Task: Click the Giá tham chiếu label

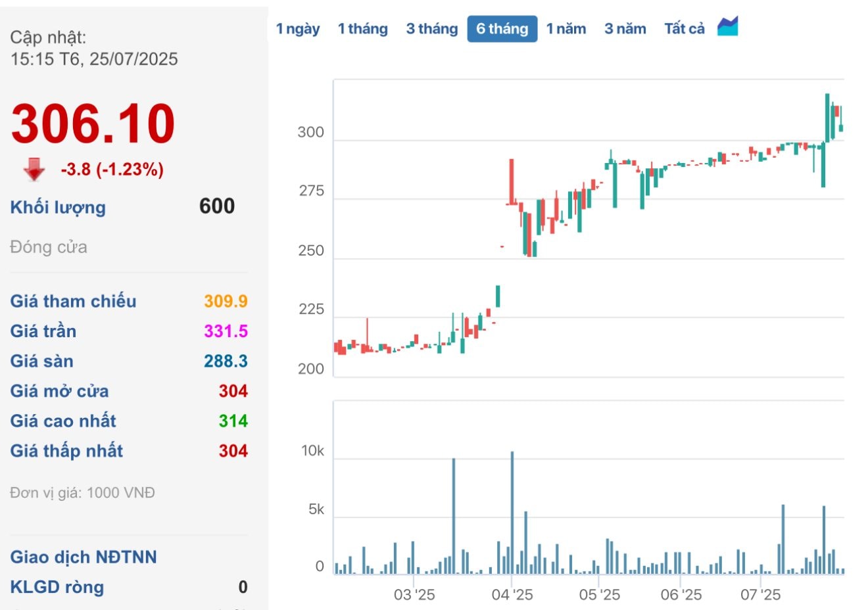Action: tap(73, 301)
